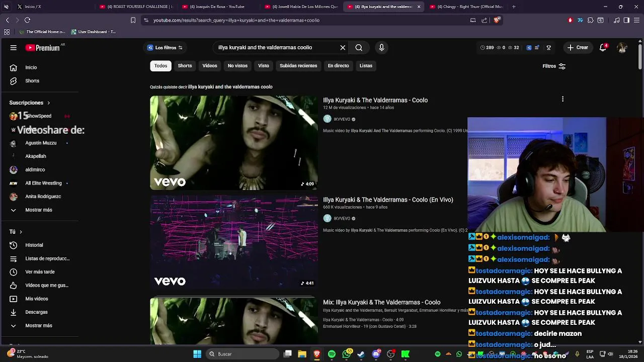The width and height of the screenshot is (644, 362).
Task: Open the browser main menu
Action: pos(636,20)
